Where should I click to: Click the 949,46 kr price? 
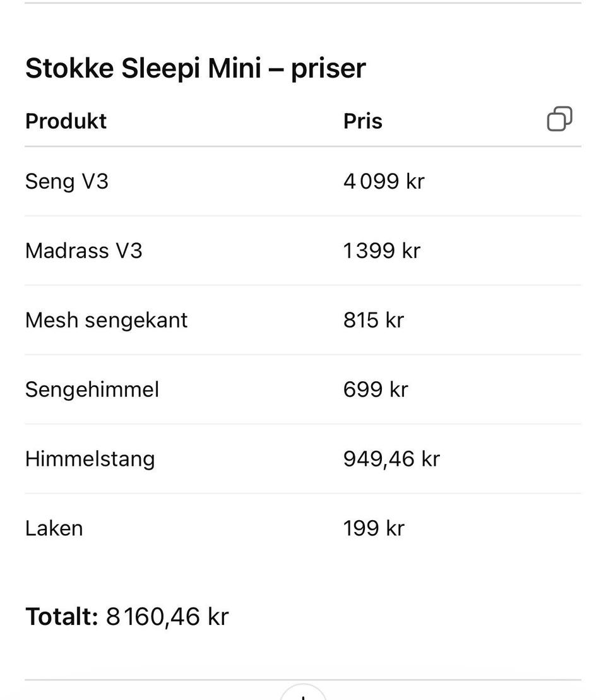coord(391,459)
